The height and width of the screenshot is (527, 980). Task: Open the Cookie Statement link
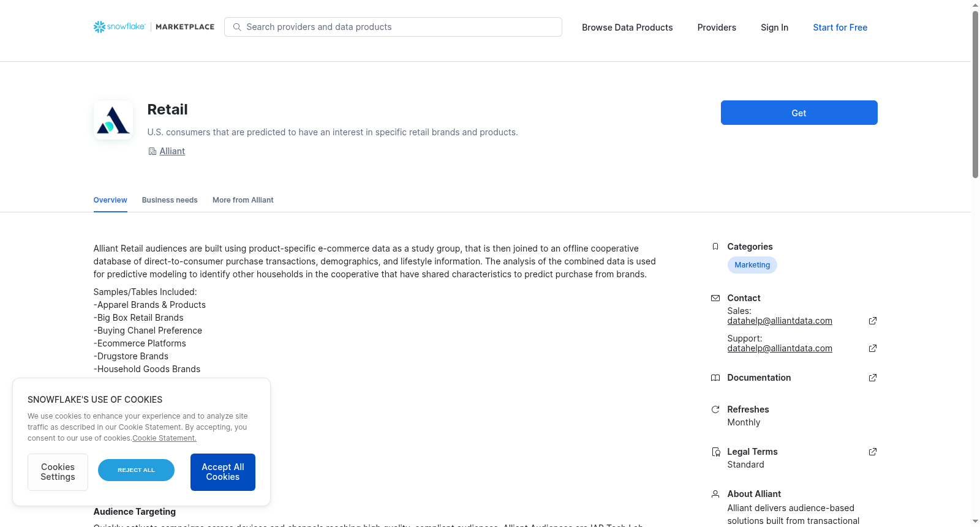coord(164,438)
